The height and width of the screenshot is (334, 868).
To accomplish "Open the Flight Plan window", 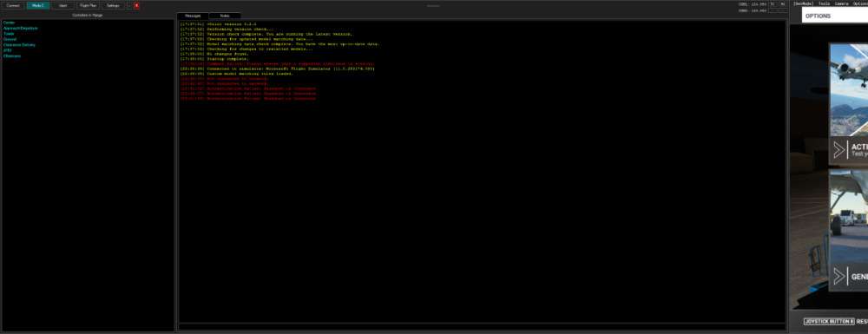I will coord(88,5).
